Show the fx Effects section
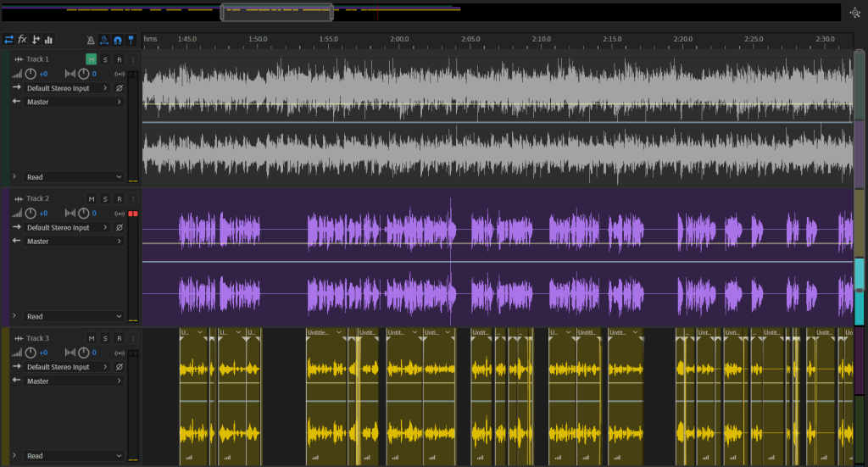 click(x=22, y=39)
